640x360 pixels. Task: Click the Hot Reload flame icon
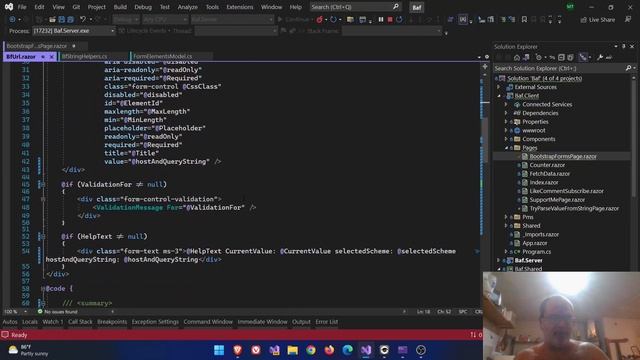[320, 19]
